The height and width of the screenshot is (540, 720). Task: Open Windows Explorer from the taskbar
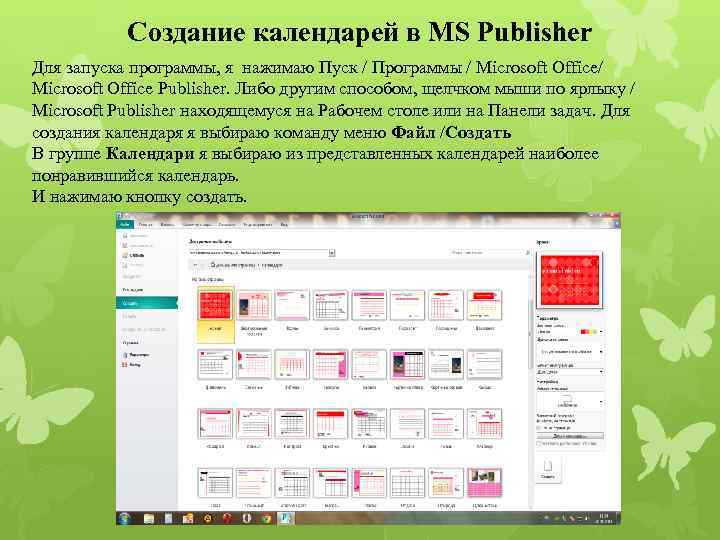[x=149, y=518]
